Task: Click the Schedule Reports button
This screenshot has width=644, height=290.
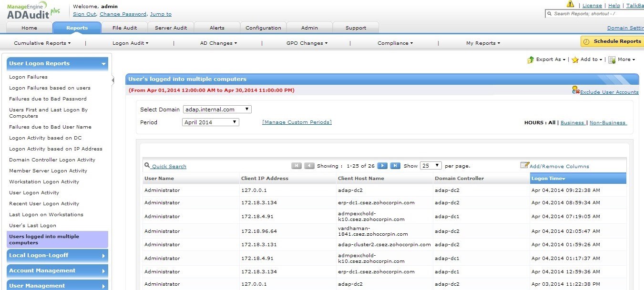Action: pyautogui.click(x=612, y=41)
